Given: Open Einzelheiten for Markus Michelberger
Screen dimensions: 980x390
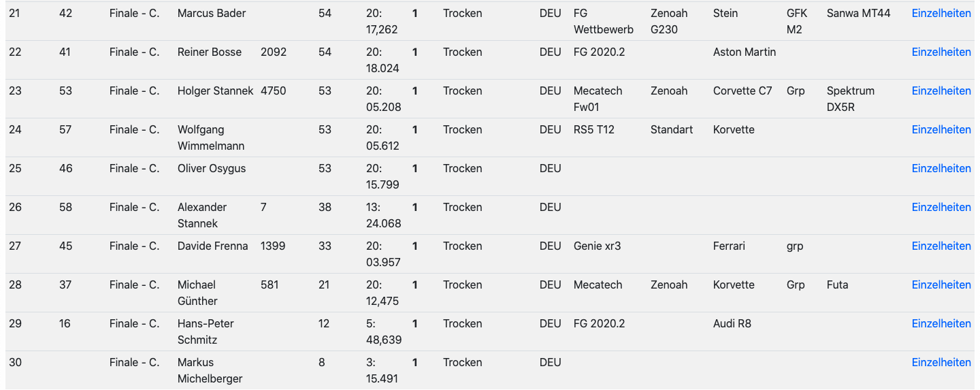Looking at the screenshot, I should coord(941,362).
